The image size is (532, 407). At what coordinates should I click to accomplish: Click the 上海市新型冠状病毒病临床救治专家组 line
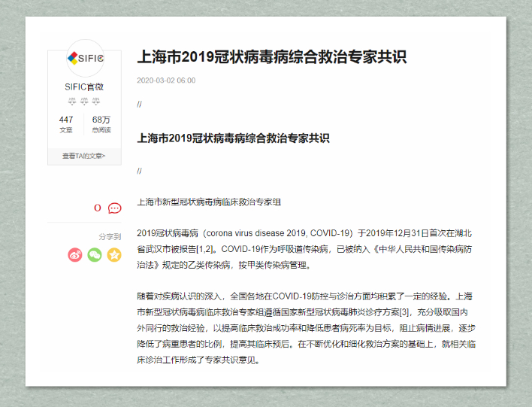(209, 202)
